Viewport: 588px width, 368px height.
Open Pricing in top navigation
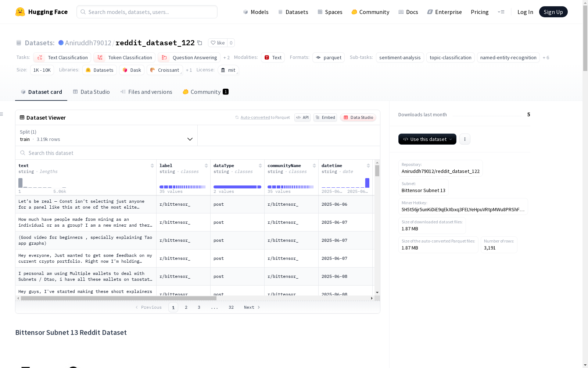[x=480, y=12]
